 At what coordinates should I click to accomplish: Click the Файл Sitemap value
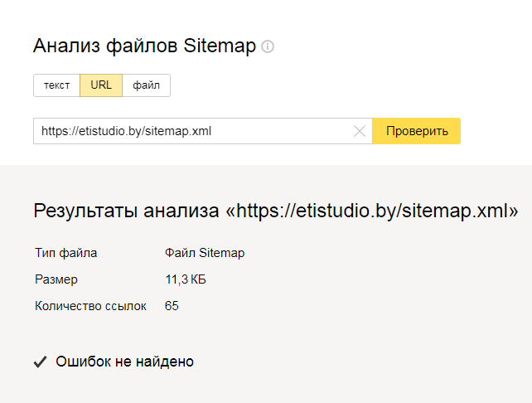tap(205, 253)
